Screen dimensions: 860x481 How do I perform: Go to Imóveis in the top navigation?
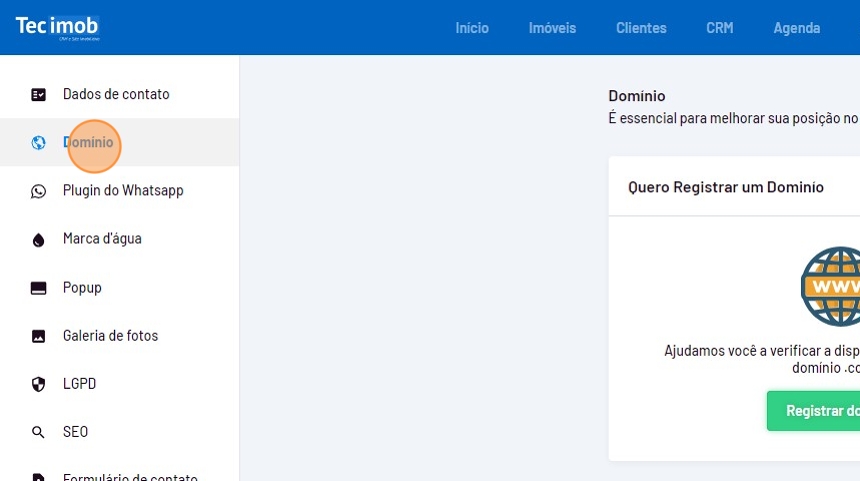click(x=552, y=28)
